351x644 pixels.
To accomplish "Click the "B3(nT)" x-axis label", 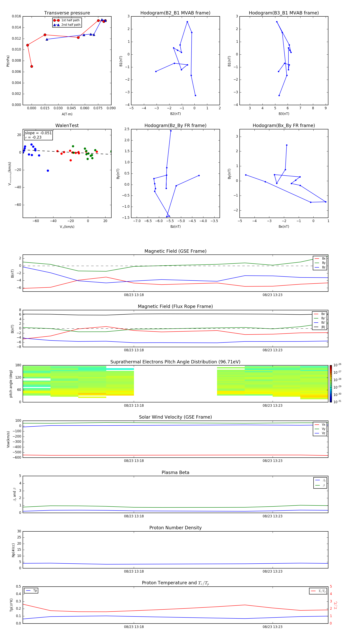I will coord(284,114).
